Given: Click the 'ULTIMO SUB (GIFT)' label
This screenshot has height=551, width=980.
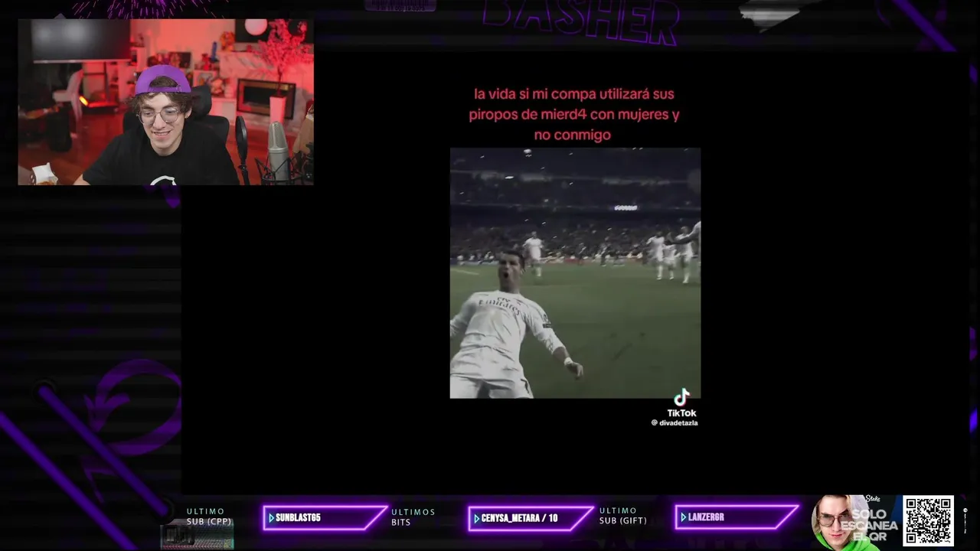Looking at the screenshot, I should 622,516.
